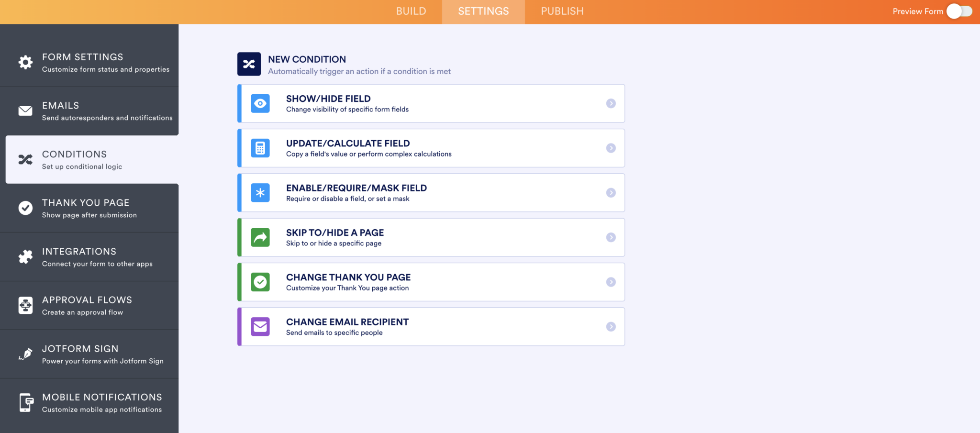The image size is (980, 433).
Task: Switch to the BUILD tab
Action: 411,11
